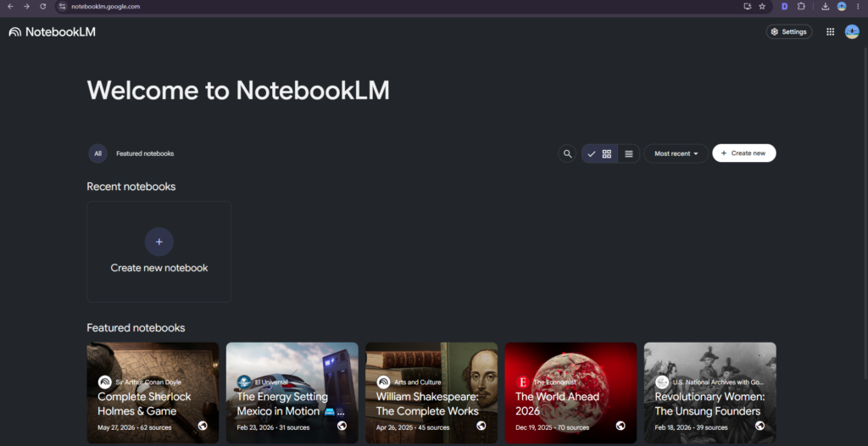
Task: Open the Most recent sort dropdown
Action: [676, 153]
